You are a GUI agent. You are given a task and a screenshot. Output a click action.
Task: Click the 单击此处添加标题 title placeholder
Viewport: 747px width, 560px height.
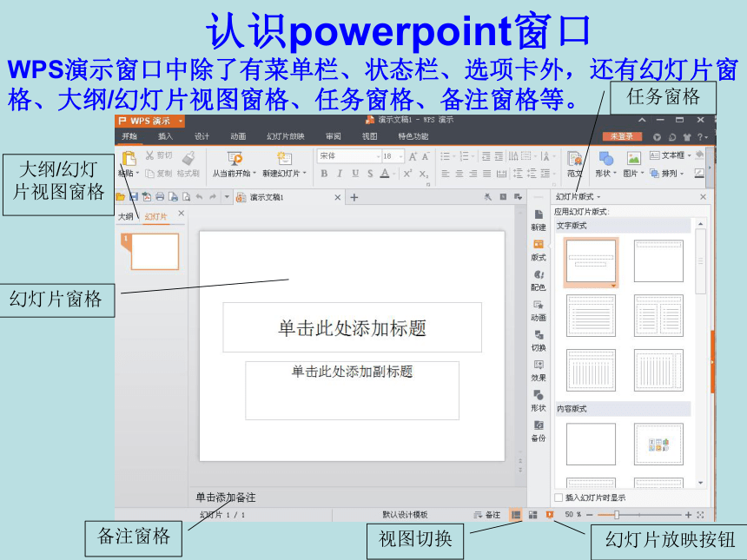(352, 327)
